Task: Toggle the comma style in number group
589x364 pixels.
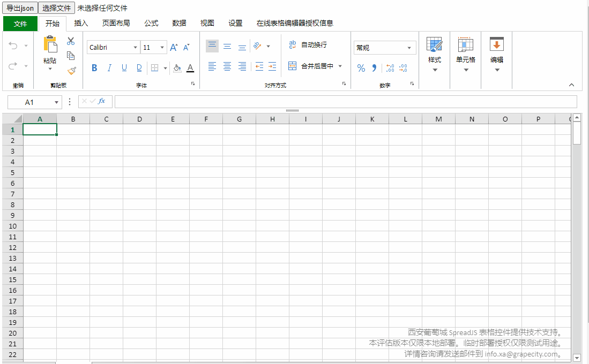Action: 374,68
